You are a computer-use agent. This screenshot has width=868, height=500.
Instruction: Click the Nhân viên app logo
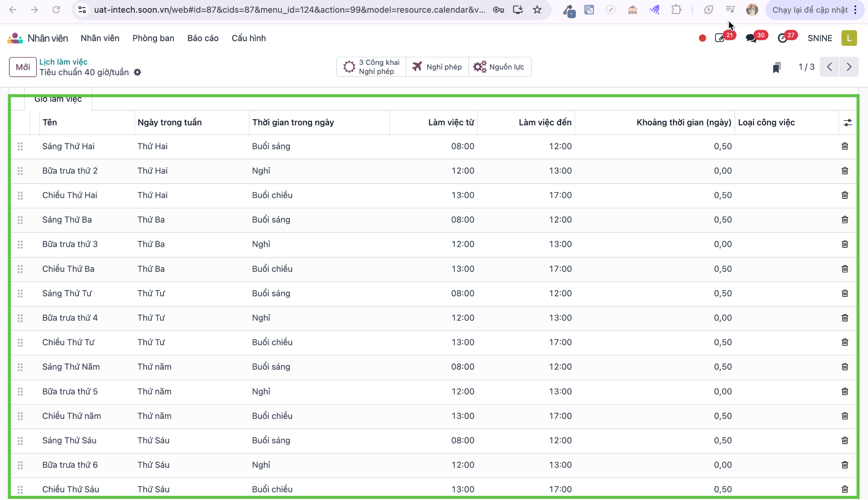tap(15, 38)
